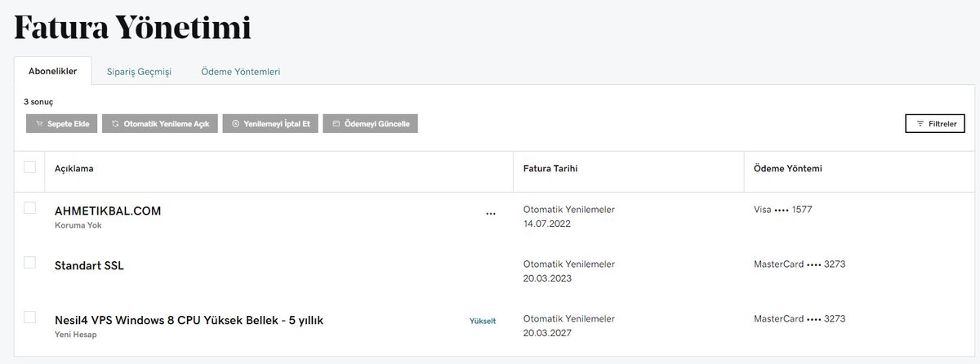Click the Fatura Yönetimi page heading

(x=132, y=28)
